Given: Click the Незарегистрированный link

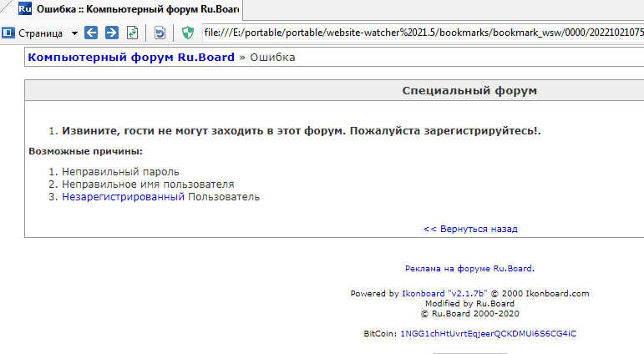Looking at the screenshot, I should (x=124, y=197).
